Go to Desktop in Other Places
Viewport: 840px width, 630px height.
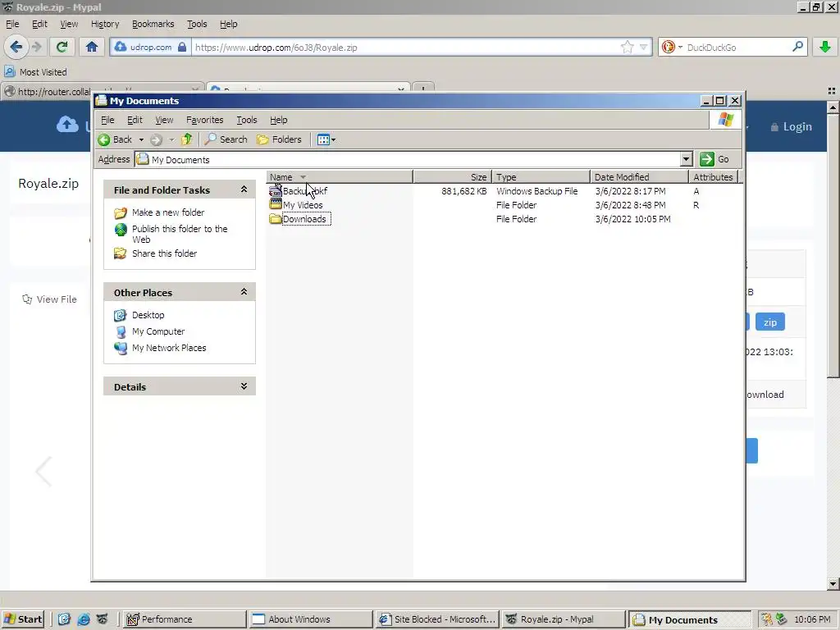[x=148, y=315]
